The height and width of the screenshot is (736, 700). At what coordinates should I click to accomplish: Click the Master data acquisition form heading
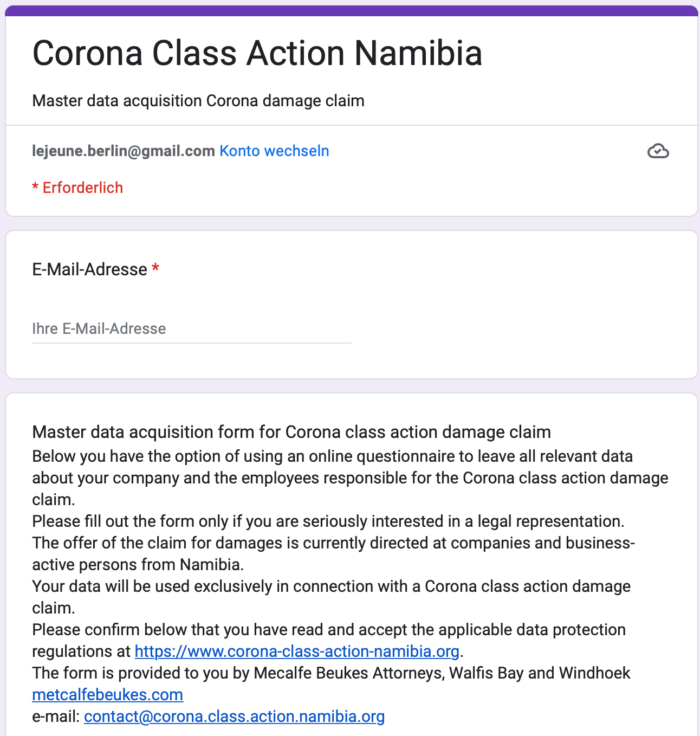(x=291, y=432)
